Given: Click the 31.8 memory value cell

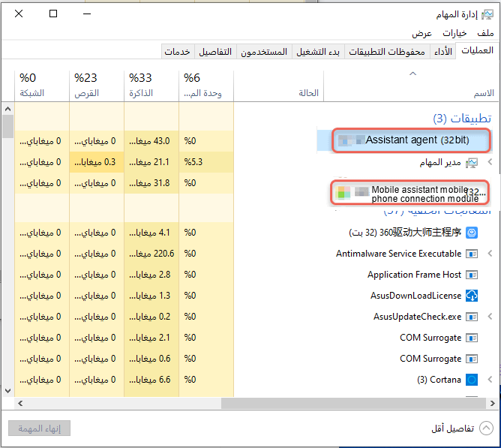Looking at the screenshot, I should click(151, 183).
